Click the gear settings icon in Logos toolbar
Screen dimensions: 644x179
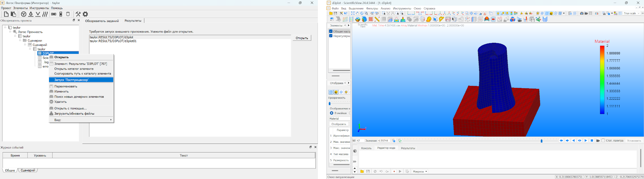point(85,14)
